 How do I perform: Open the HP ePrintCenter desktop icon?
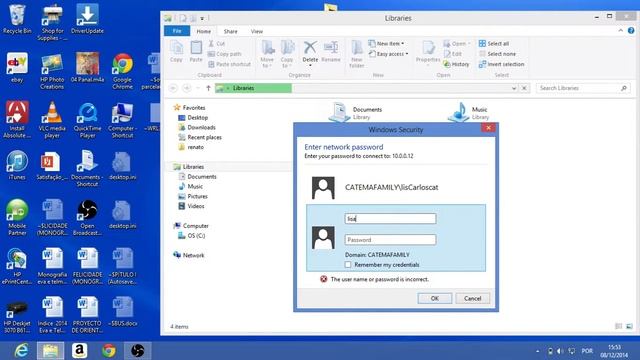click(x=17, y=266)
